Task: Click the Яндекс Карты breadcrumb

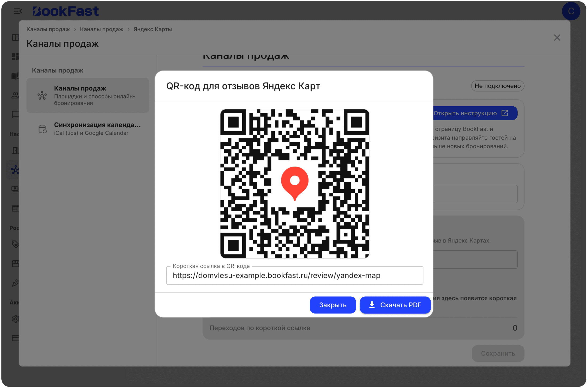Action: click(x=153, y=29)
